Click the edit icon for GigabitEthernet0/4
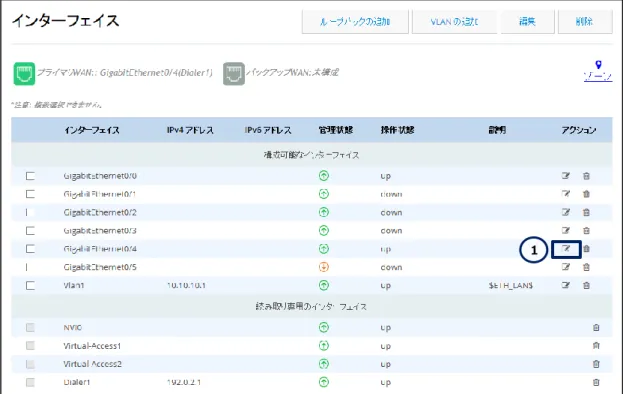The height and width of the screenshot is (394, 623). click(x=566, y=249)
